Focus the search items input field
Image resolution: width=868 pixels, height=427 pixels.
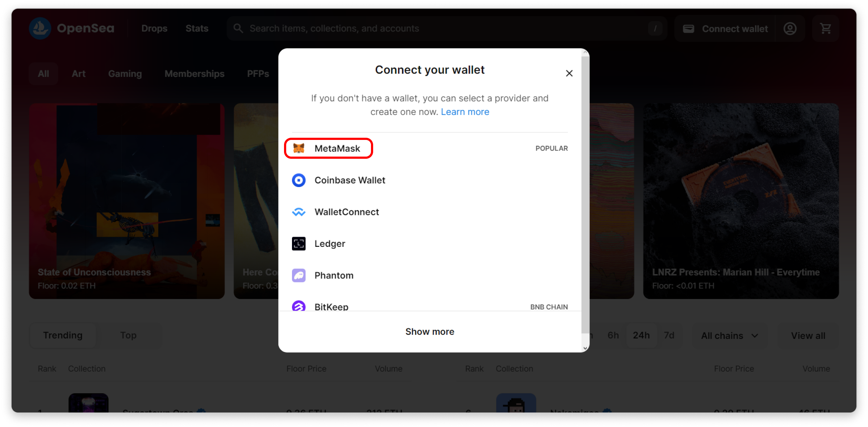[x=435, y=28]
